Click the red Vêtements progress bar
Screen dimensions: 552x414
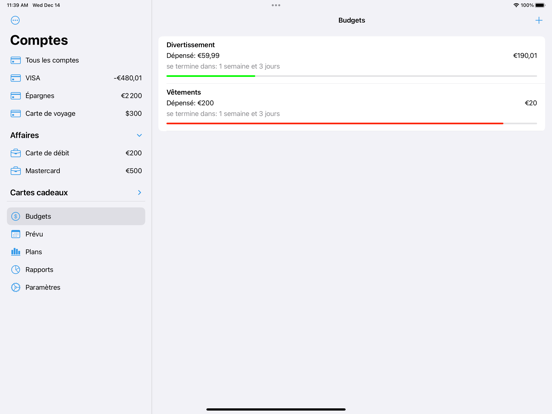335,123
